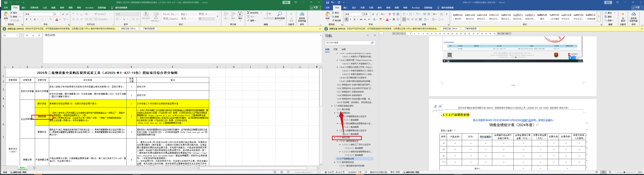Screen dimensions: 644x175
Task: Open the 公式 tab in Excel ribbon
Action: (45, 8)
